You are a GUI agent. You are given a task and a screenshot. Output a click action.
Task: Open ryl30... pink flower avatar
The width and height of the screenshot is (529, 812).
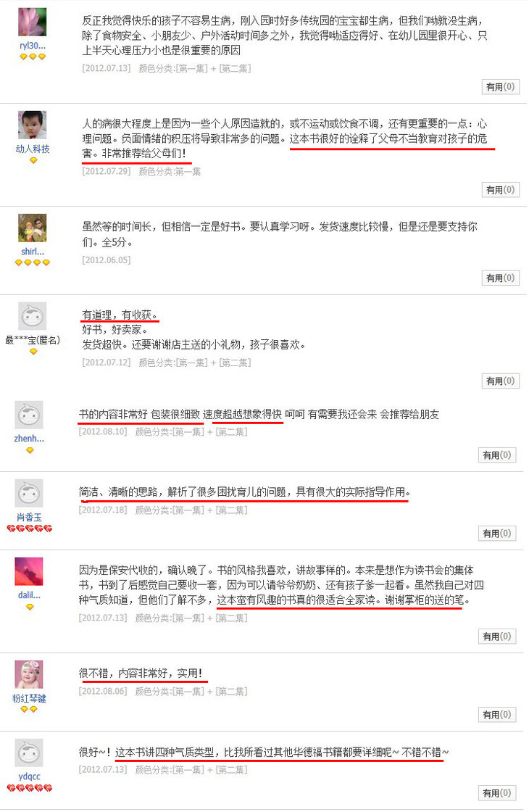[x=33, y=22]
